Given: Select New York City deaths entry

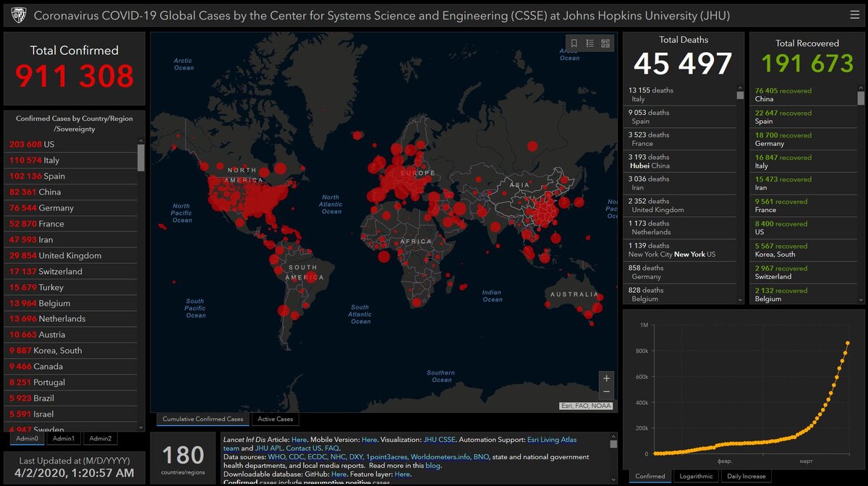Looking at the screenshot, I should [x=680, y=250].
